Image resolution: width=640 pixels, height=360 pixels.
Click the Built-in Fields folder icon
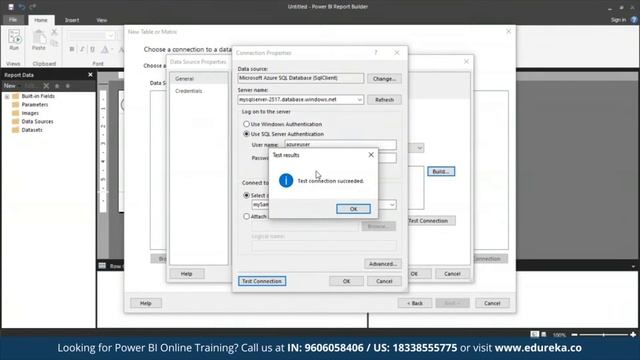tap(16, 96)
